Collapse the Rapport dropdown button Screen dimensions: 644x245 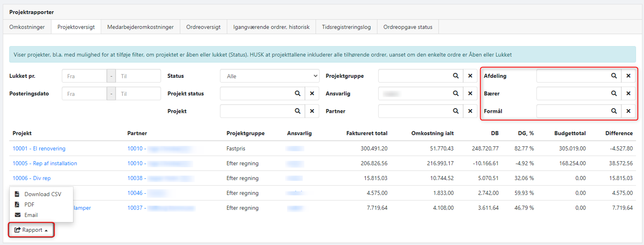[x=32, y=230]
